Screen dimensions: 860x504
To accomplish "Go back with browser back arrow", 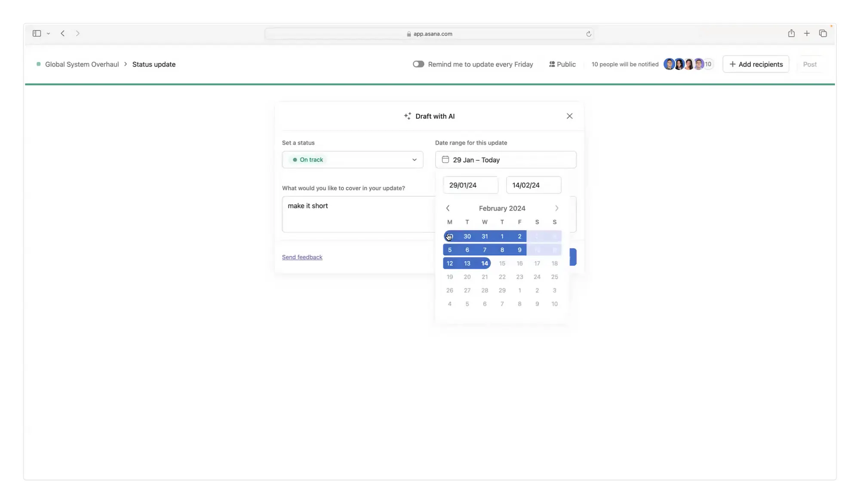I will (63, 34).
